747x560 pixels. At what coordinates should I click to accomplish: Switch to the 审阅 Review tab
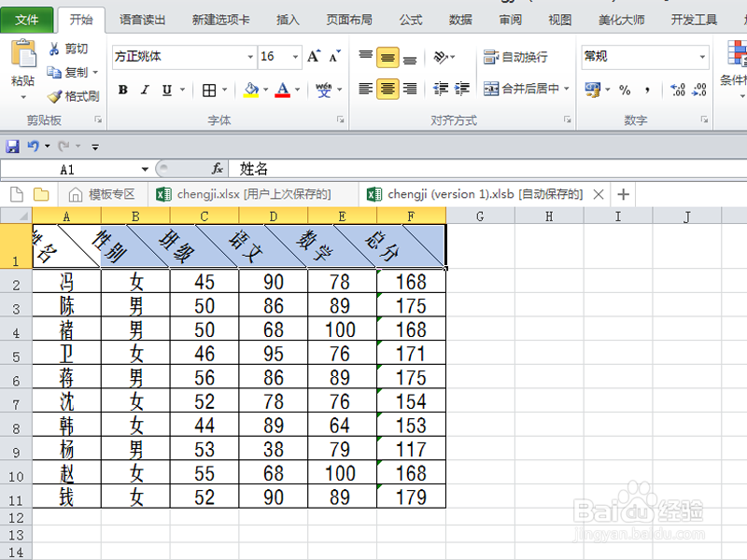[510, 20]
